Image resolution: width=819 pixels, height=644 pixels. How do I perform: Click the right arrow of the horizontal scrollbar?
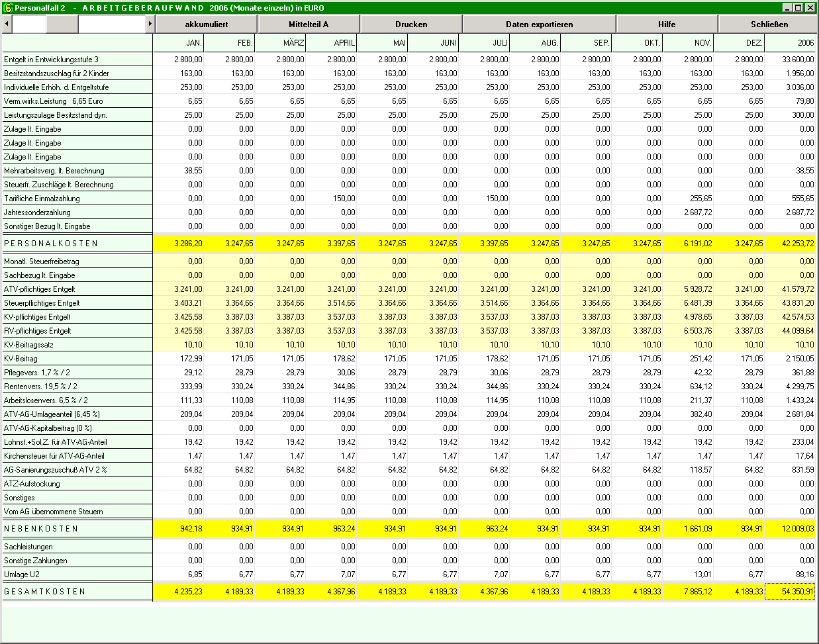(x=150, y=24)
